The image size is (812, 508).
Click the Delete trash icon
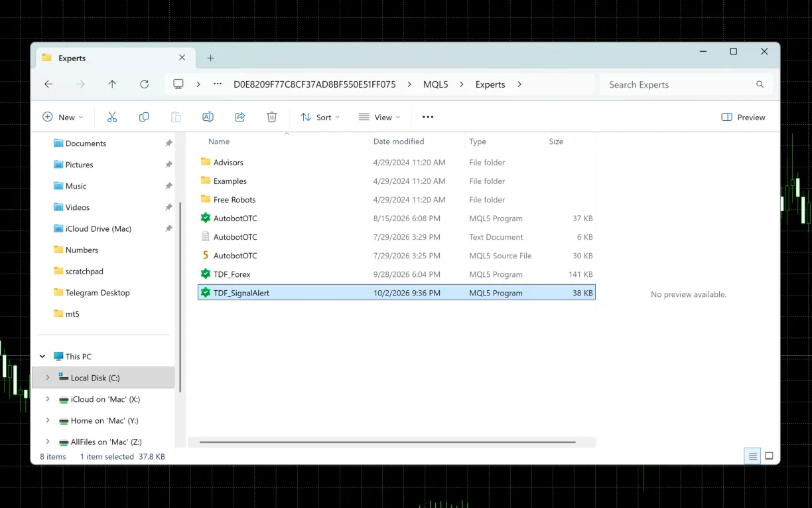272,117
